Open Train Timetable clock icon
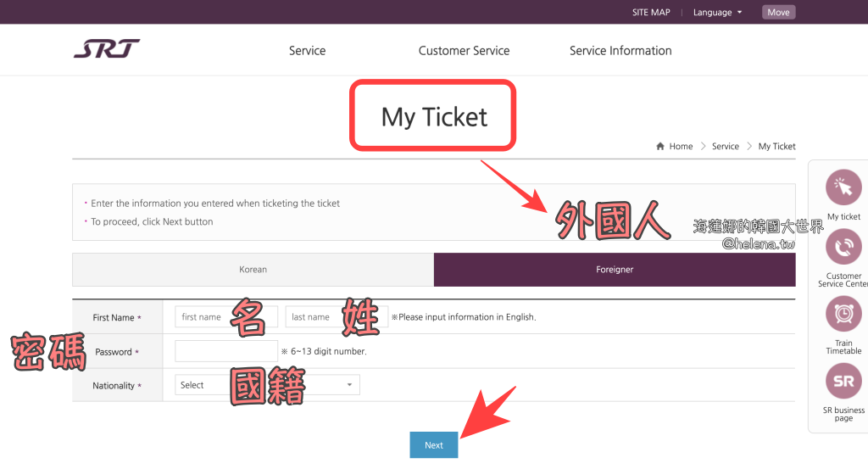The image size is (868, 469). [x=843, y=314]
